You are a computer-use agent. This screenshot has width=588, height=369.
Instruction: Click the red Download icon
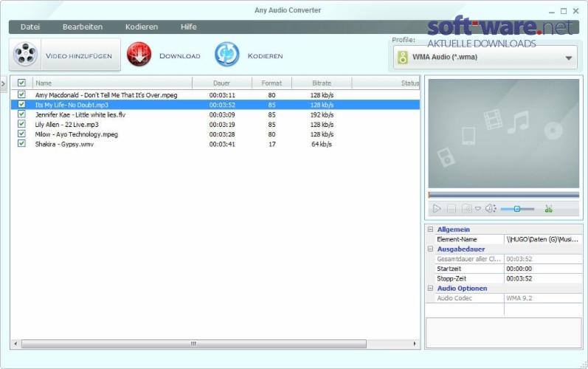[139, 55]
